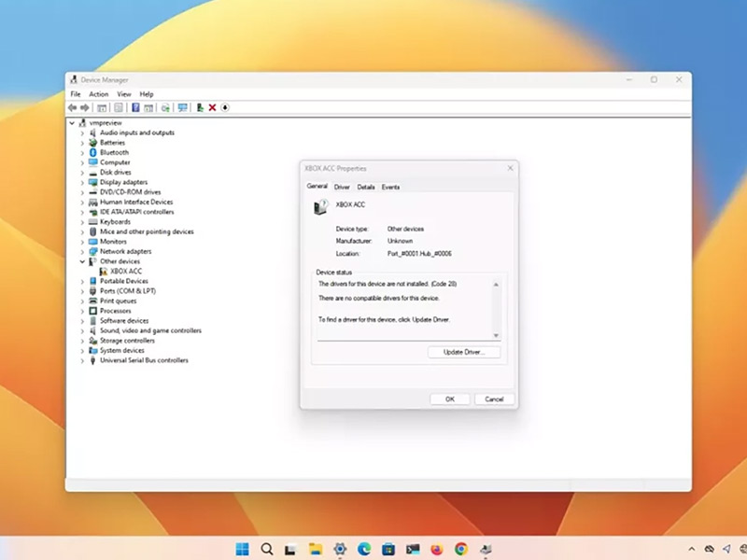This screenshot has width=747, height=560.
Task: Toggle the Show/Hide Console Tree toolbar icon
Action: [102, 107]
